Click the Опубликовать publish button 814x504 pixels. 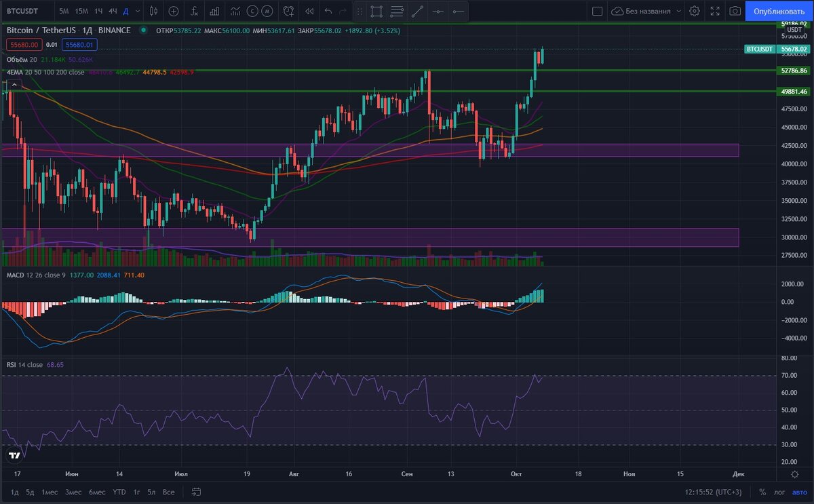pyautogui.click(x=779, y=11)
